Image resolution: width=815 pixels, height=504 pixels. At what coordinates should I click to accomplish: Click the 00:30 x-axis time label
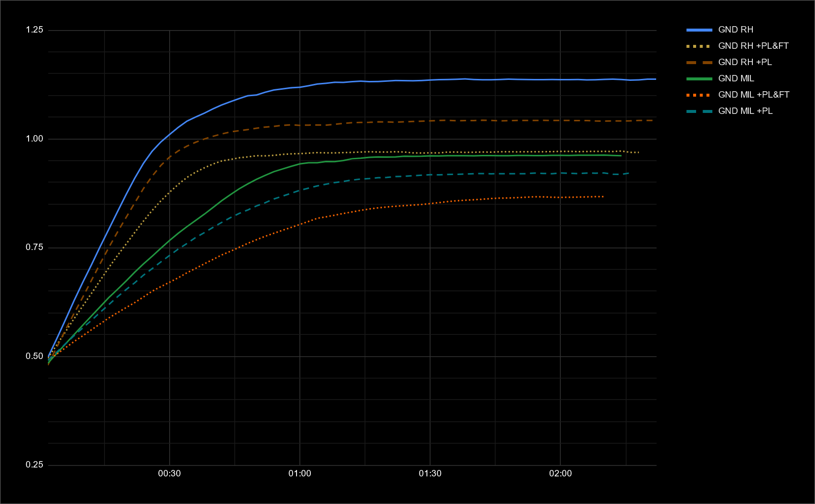pyautogui.click(x=169, y=473)
